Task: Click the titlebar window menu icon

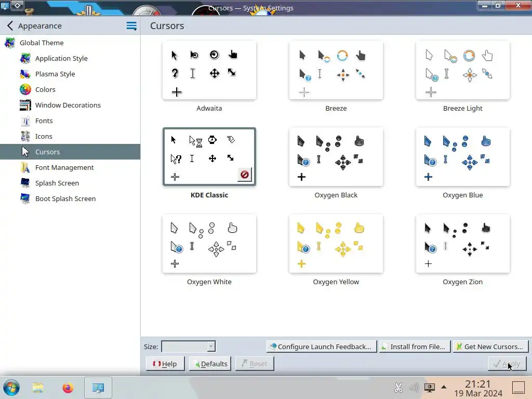Action: tap(5, 5)
